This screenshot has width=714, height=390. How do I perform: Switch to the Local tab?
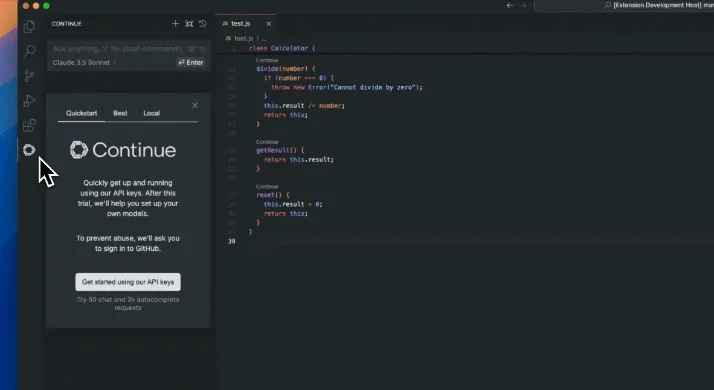pyautogui.click(x=152, y=113)
